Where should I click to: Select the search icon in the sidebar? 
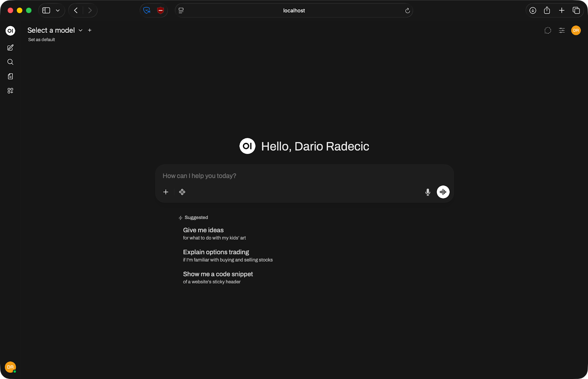10,62
